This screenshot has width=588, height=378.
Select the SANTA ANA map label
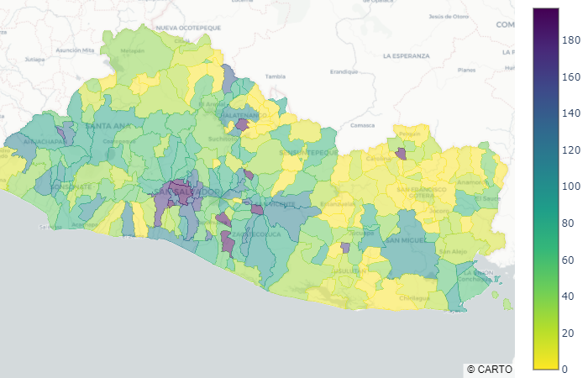[x=108, y=126]
